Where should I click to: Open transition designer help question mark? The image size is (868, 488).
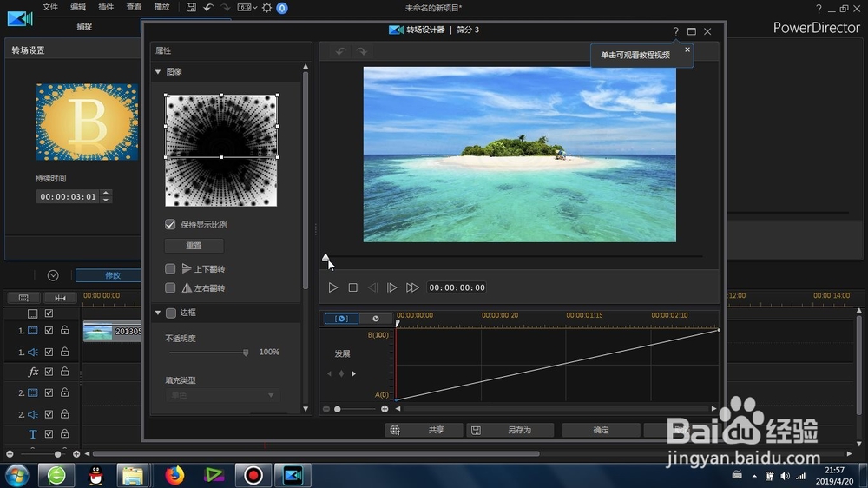pos(675,31)
